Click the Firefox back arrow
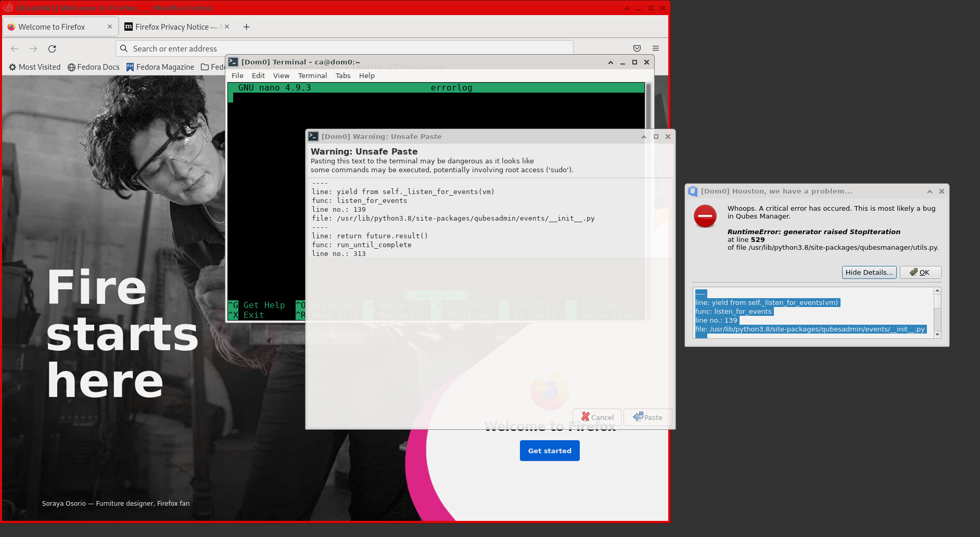Image resolution: width=980 pixels, height=537 pixels. pyautogui.click(x=15, y=48)
